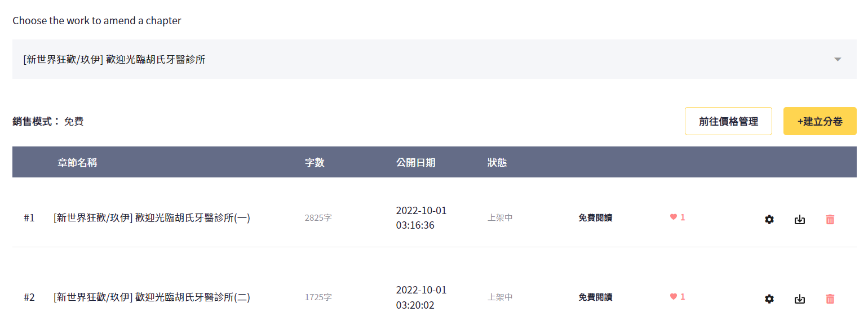Click 章節名稱 column header
The image size is (868, 325).
tap(77, 162)
